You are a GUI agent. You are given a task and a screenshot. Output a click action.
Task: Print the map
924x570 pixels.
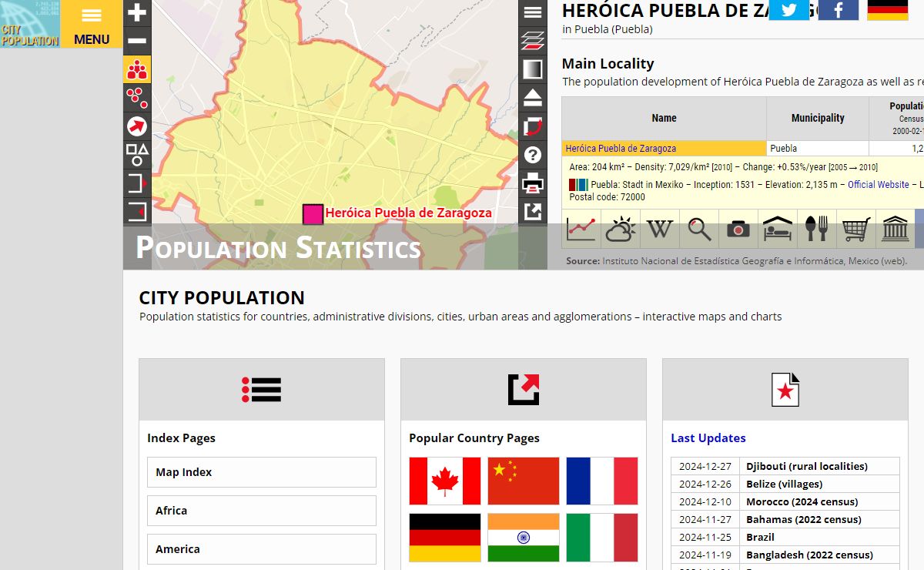coord(533,183)
